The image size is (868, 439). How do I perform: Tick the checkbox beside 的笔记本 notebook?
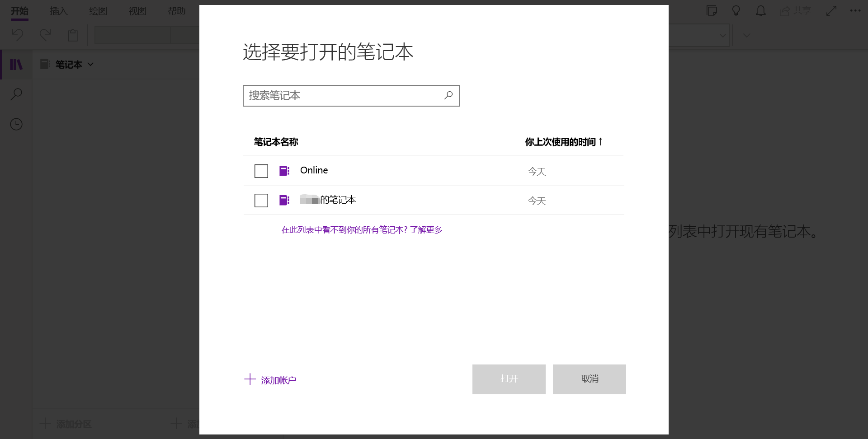click(x=261, y=201)
